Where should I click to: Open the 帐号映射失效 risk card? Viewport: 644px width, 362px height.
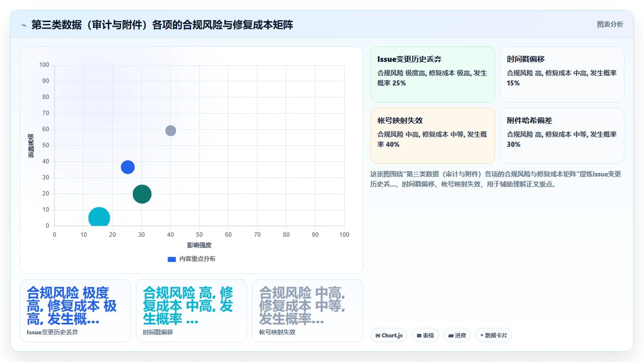[x=433, y=136]
